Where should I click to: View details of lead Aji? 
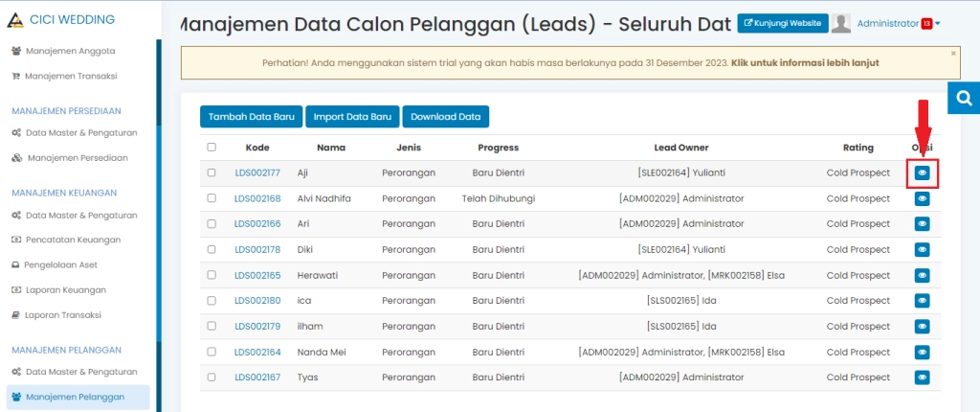point(922,172)
